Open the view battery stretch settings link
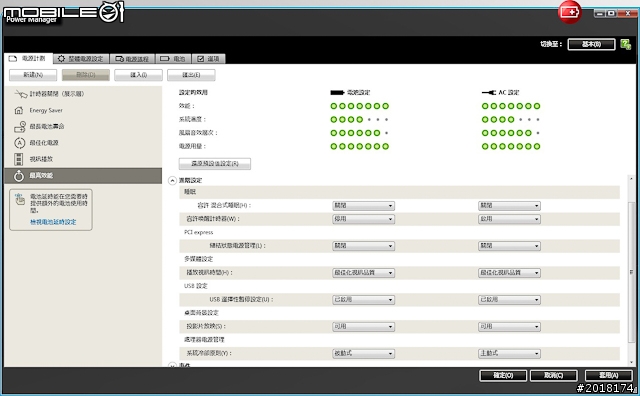Image resolution: width=640 pixels, height=396 pixels. (53, 222)
